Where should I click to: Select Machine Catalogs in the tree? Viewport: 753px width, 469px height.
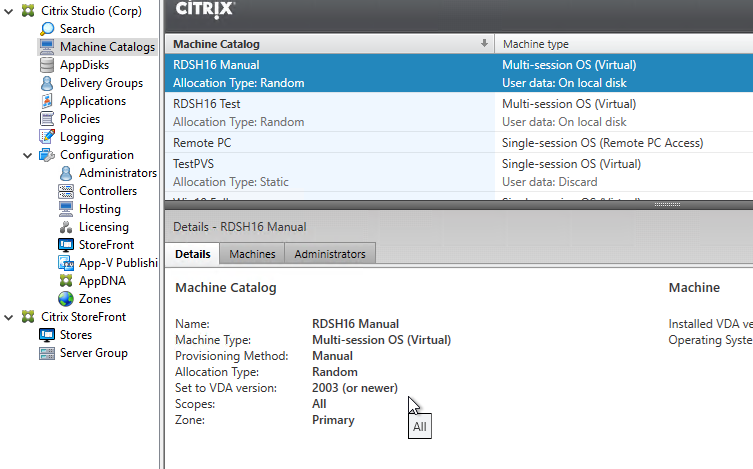click(108, 47)
